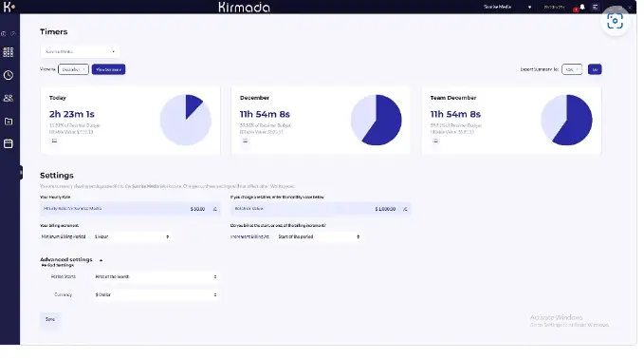
Task: Click the small list icon in Today card
Action: point(54,141)
